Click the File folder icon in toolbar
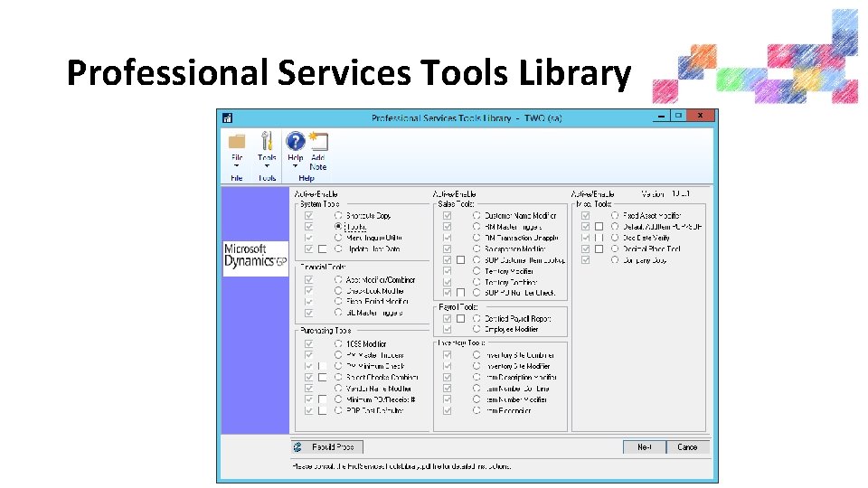 tap(237, 142)
